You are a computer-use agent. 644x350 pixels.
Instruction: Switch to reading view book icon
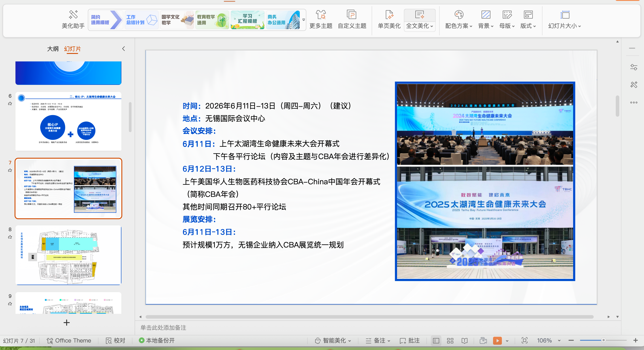coord(464,340)
